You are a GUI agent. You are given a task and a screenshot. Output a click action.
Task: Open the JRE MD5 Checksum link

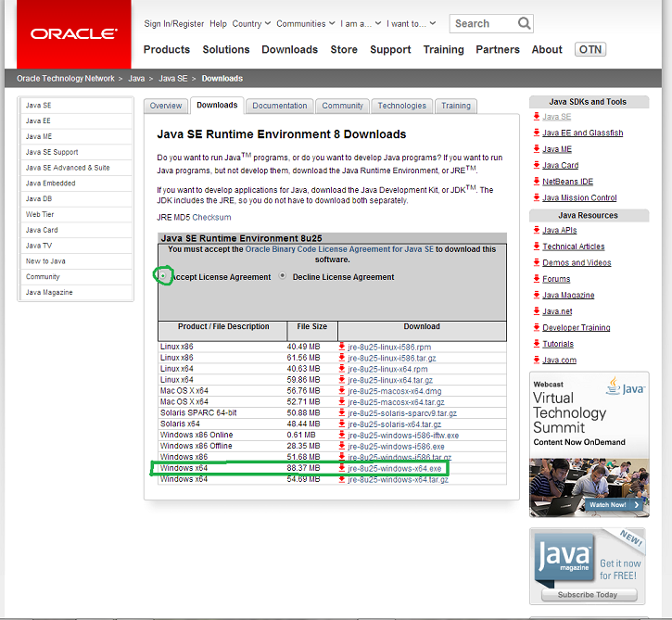tap(211, 217)
